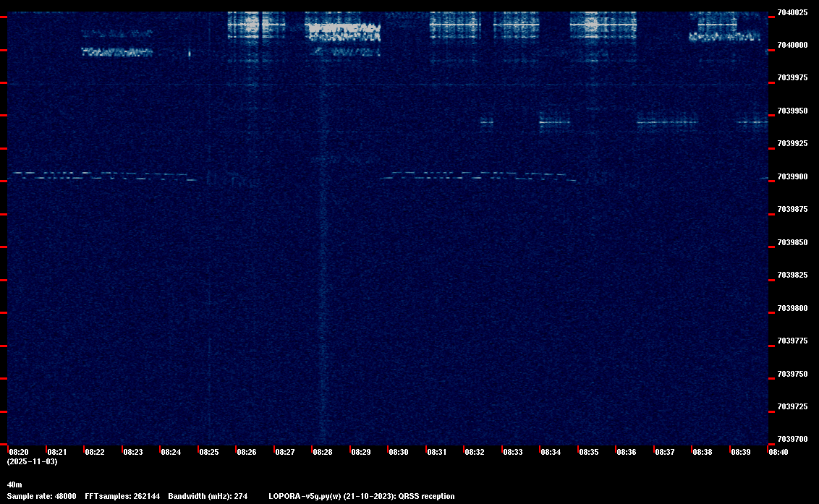Screen dimensions: 819x504
Task: Click the 08:39 time axis label
Action: click(741, 452)
